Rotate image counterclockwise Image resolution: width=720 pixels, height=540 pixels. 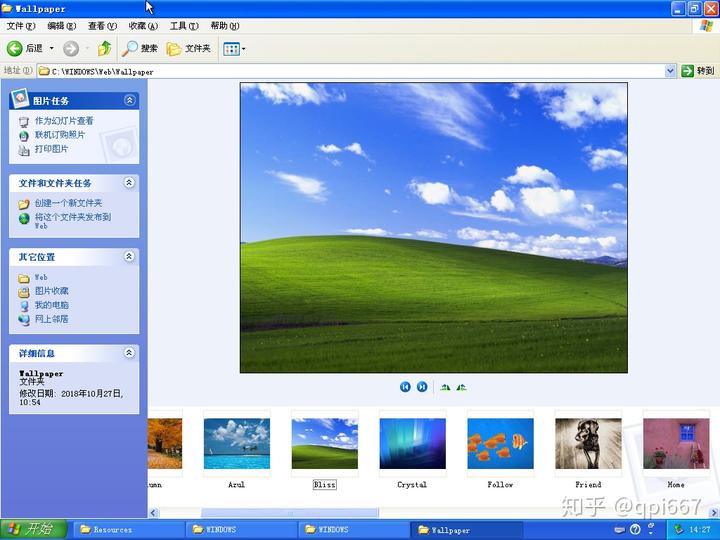[x=461, y=387]
